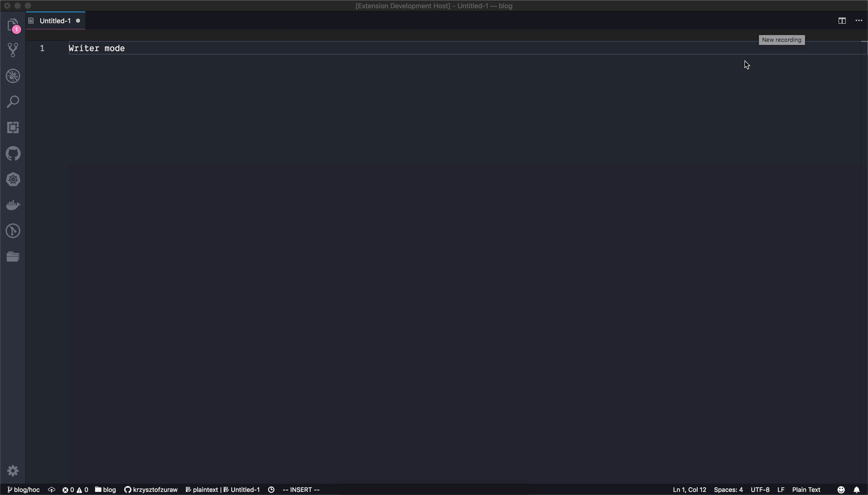Open the Kubernetes view icon

tap(13, 179)
